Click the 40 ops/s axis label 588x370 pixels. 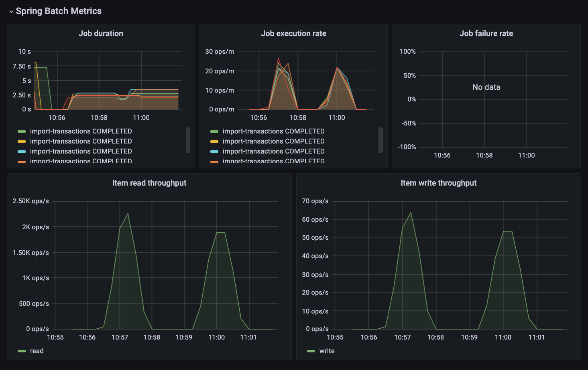315,256
